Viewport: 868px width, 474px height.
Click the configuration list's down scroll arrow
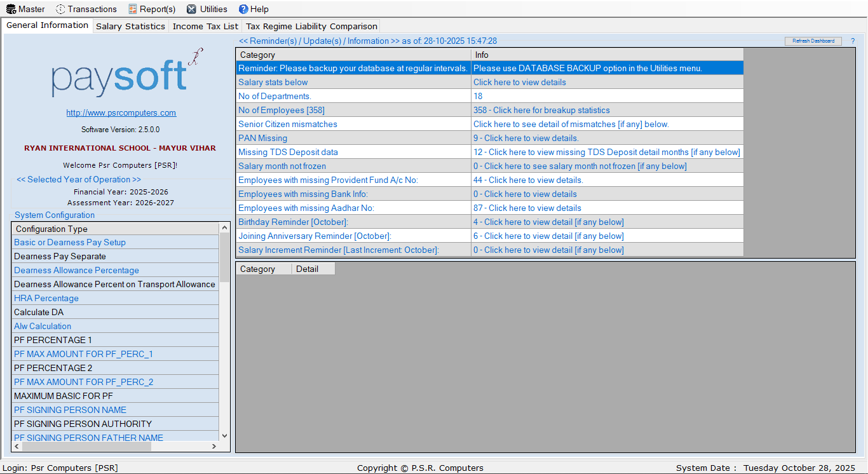(x=224, y=436)
